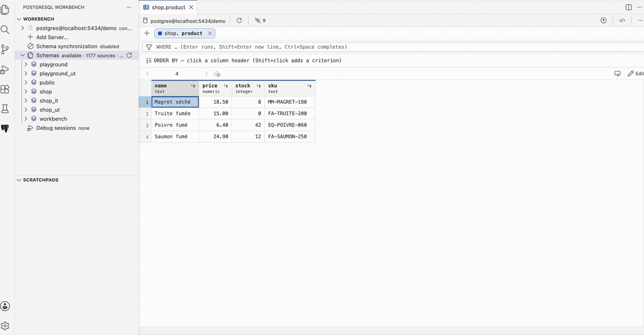Collapse the Schemas tree node
Viewport: 644px width, 335px height.
point(23,55)
